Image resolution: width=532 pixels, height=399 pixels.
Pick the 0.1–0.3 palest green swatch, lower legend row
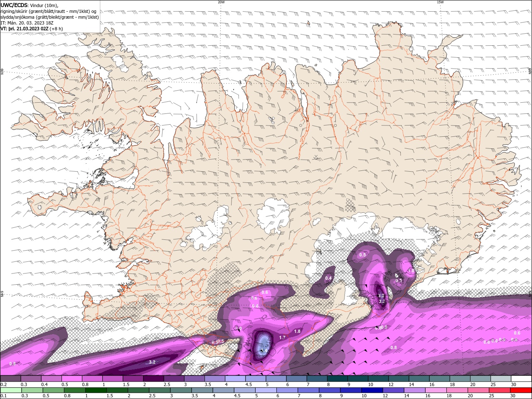[11, 390]
